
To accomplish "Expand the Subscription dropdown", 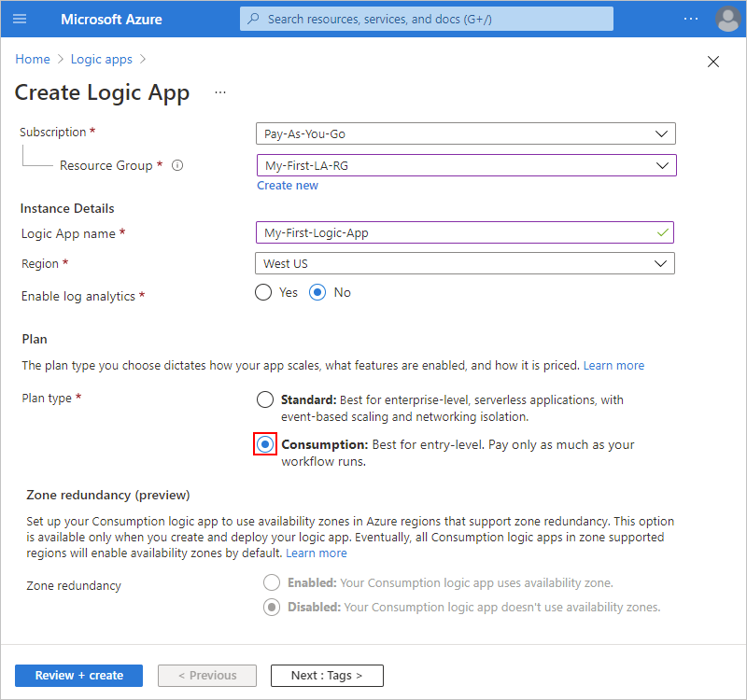I will pyautogui.click(x=465, y=133).
